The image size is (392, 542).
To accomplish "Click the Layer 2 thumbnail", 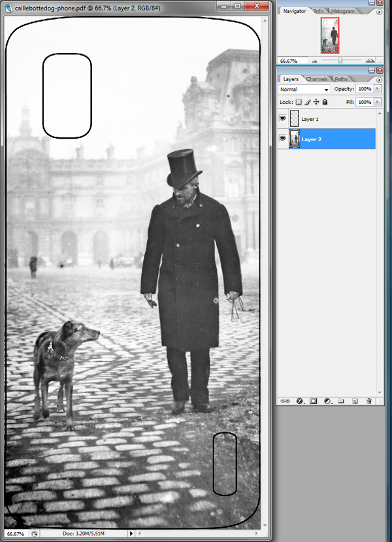I will pos(294,139).
